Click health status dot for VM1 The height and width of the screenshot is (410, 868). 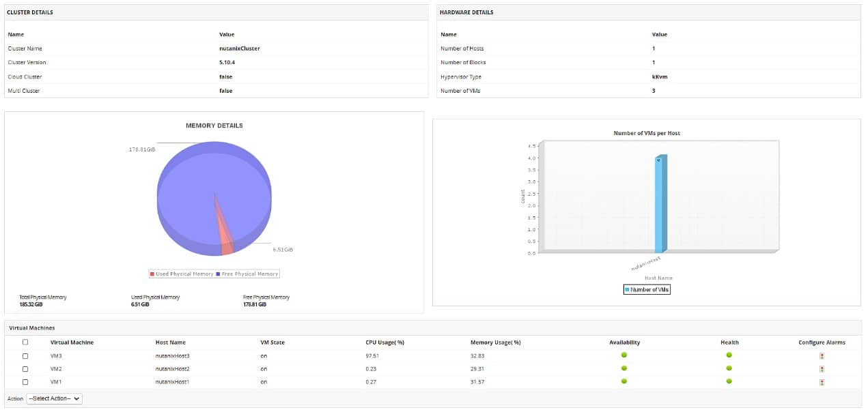729,381
